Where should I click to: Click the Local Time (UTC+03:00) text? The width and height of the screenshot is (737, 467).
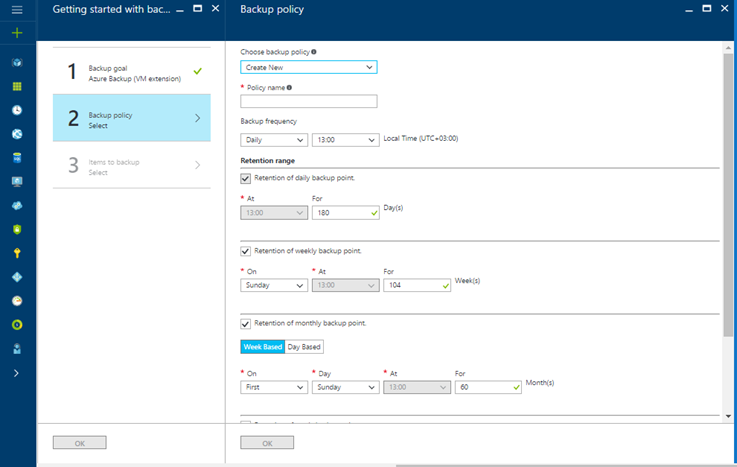(x=421, y=139)
